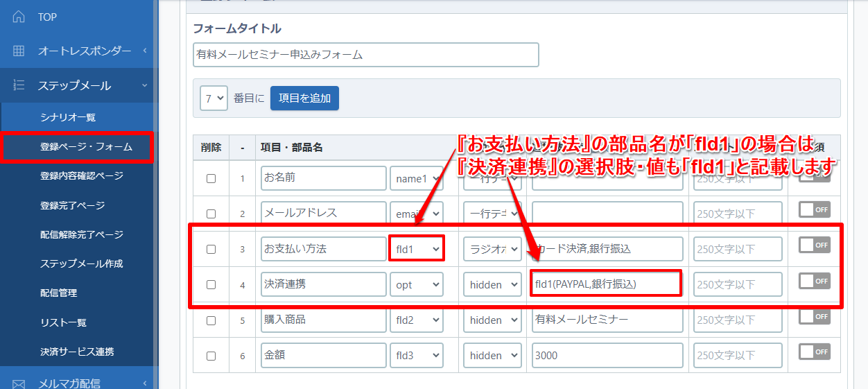The height and width of the screenshot is (389, 868).
Task: Open the fld1 part name dropdown
Action: click(x=416, y=248)
